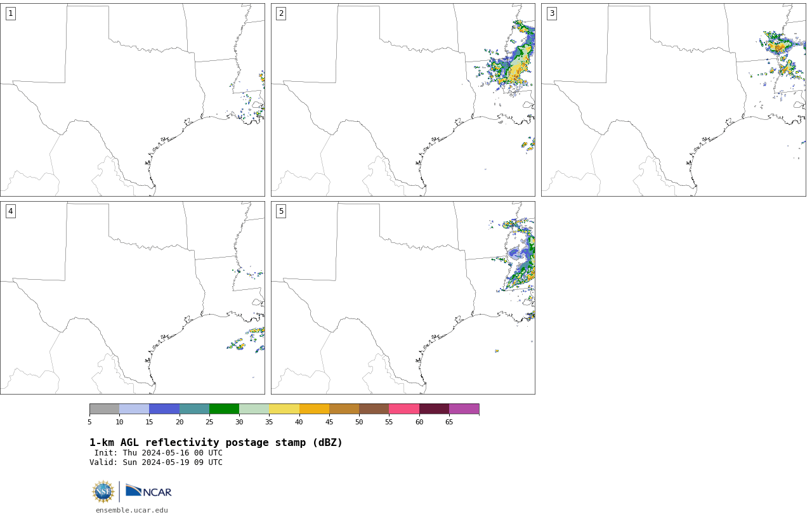Click the tan 45-50 dBZ swatch
The height and width of the screenshot is (517, 812).
coord(344,409)
